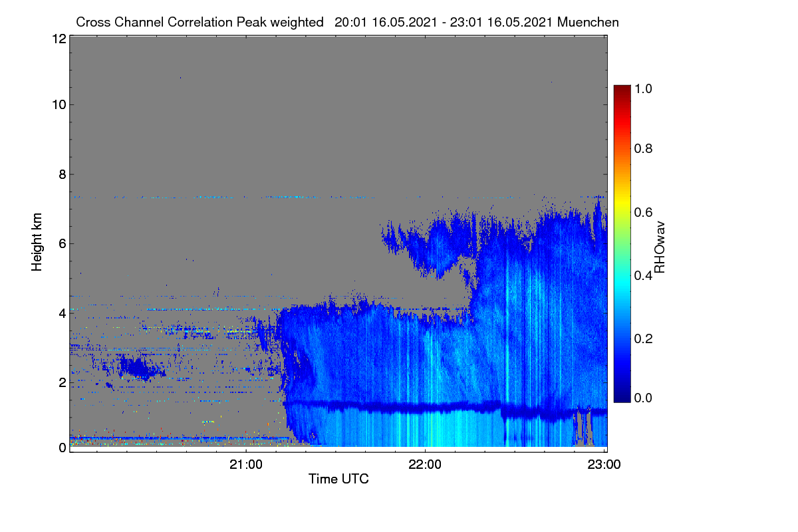Click the height tick label '4'
This screenshot has width=798, height=532.
[61, 313]
